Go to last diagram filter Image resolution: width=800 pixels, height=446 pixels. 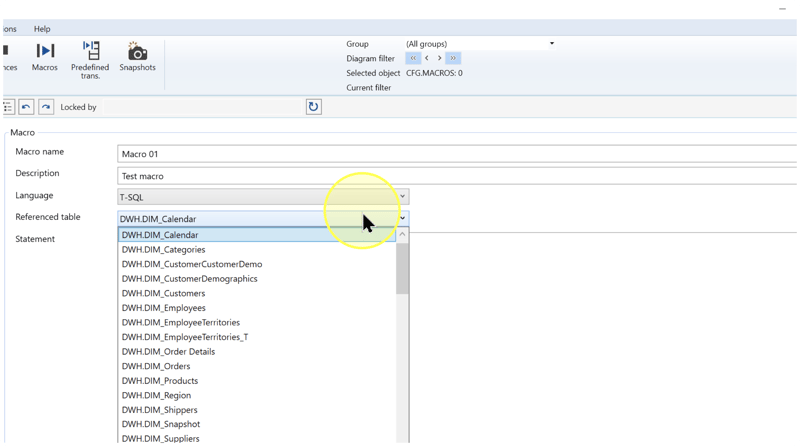pos(453,58)
